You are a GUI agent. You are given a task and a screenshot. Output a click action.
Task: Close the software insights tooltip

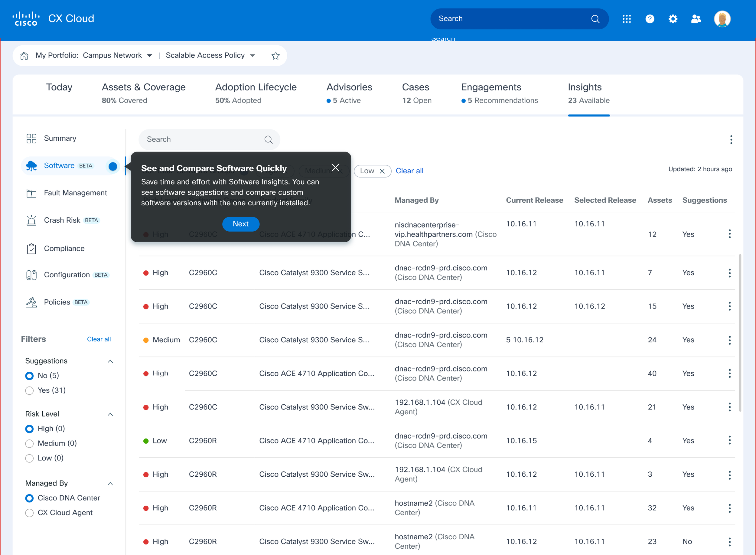pyautogui.click(x=335, y=167)
